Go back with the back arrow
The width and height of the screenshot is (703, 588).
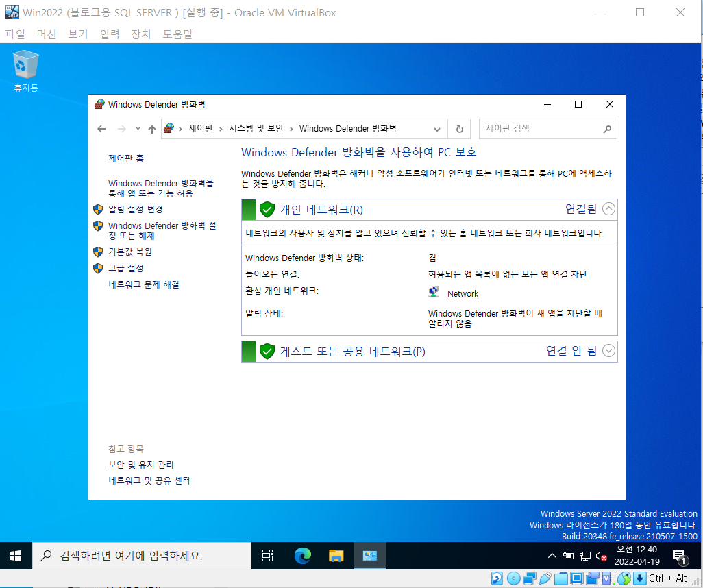(x=101, y=129)
